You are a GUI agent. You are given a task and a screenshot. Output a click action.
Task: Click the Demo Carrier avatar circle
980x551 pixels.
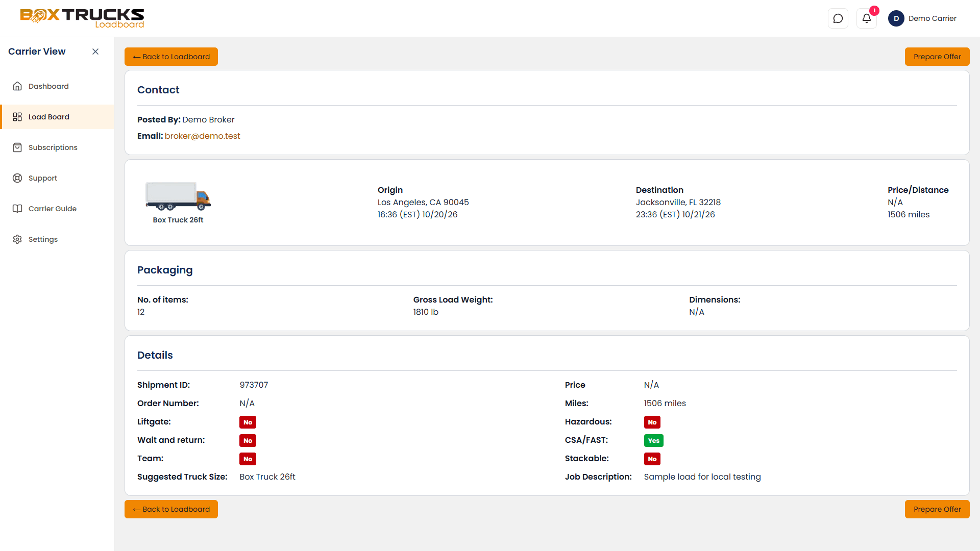[x=896, y=18]
